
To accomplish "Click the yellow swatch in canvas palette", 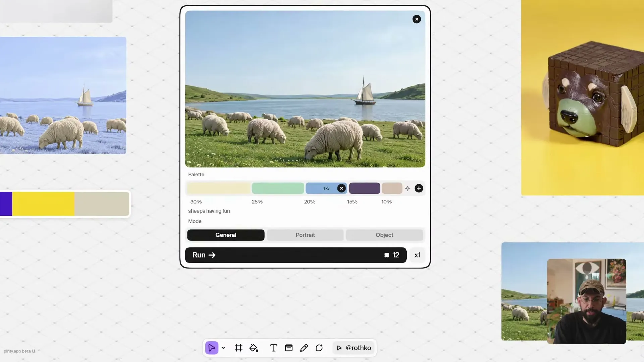I will pyautogui.click(x=43, y=204).
